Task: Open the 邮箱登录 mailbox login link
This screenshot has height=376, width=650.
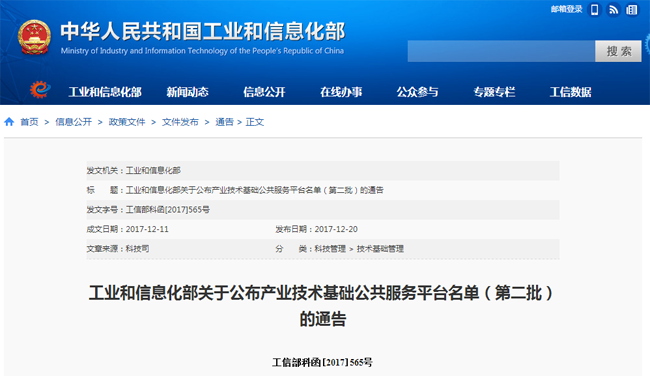Action: tap(566, 9)
